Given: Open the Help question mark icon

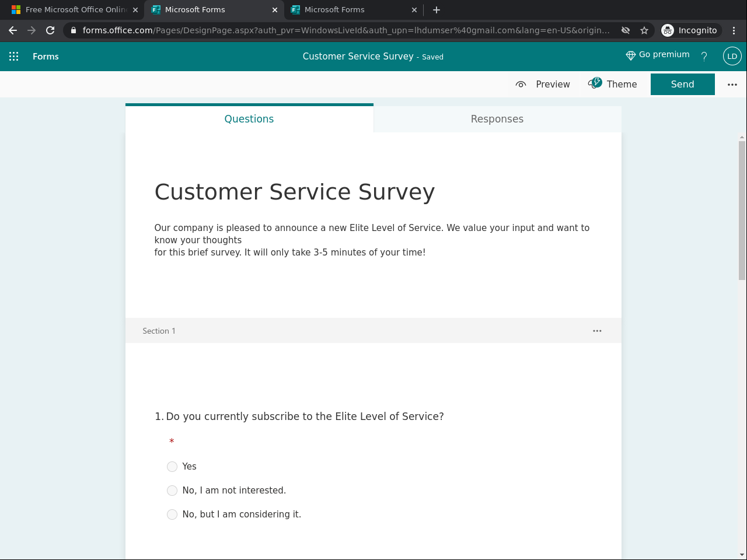Looking at the screenshot, I should [x=704, y=57].
